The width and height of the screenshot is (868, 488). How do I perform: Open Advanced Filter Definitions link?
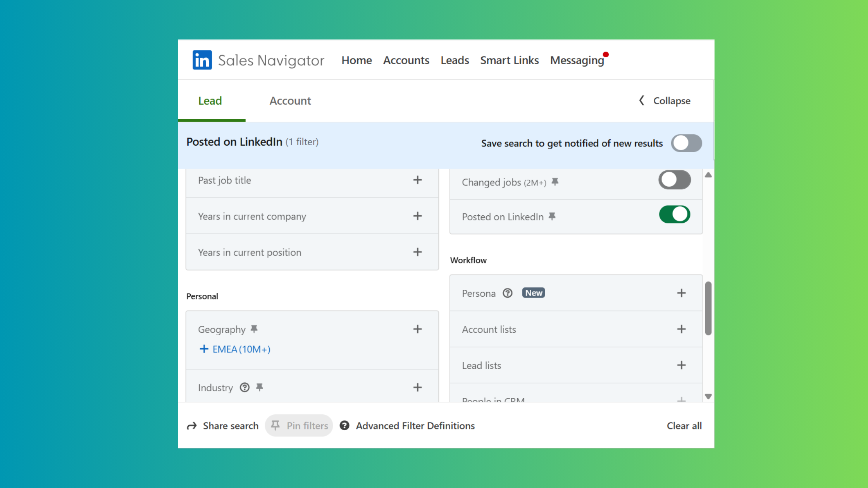415,426
